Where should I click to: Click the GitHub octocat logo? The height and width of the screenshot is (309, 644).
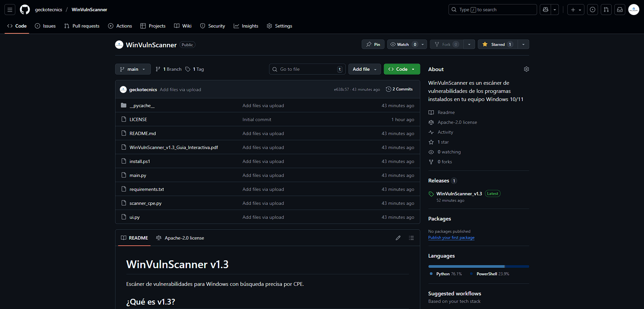click(25, 10)
